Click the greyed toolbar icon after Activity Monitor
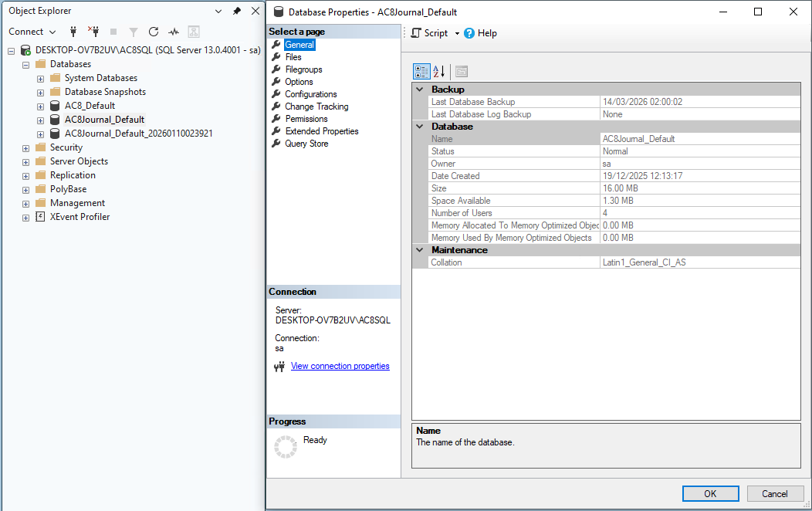The width and height of the screenshot is (812, 511). tap(194, 32)
